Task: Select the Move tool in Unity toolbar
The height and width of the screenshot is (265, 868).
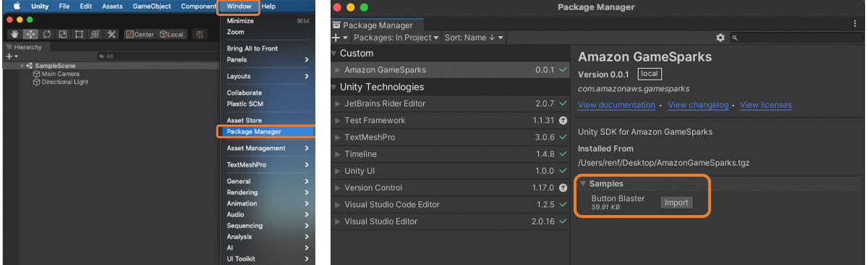Action: coord(30,34)
